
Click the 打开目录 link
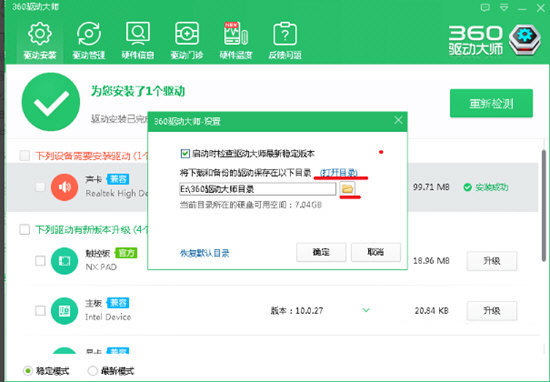point(339,173)
